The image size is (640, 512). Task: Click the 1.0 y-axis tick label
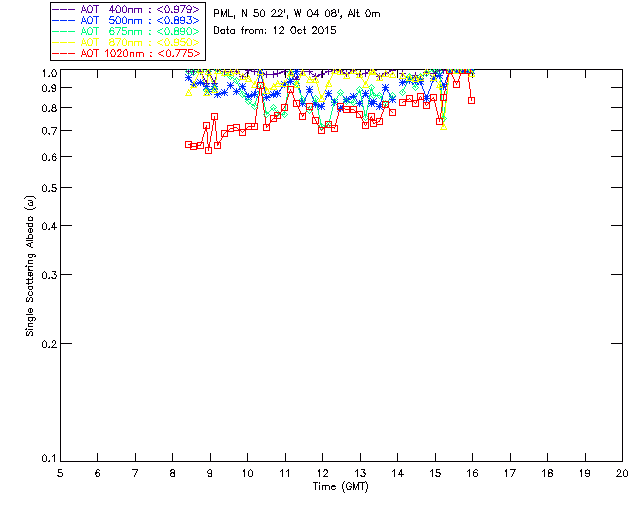tap(49, 73)
